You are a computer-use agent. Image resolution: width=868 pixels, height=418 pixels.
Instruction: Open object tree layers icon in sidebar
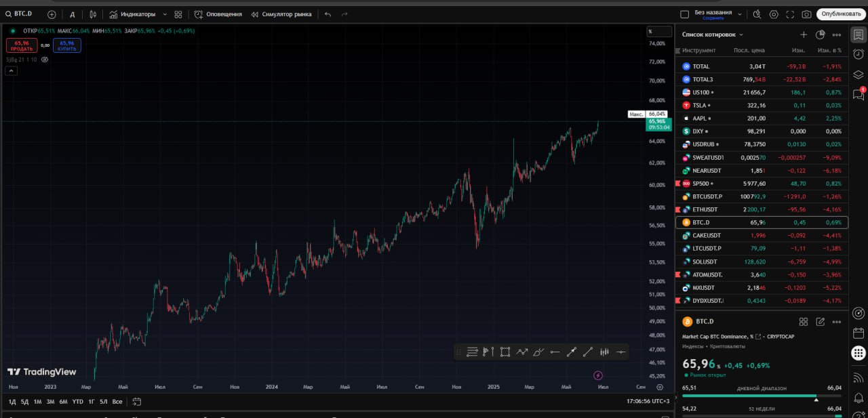[x=859, y=75]
